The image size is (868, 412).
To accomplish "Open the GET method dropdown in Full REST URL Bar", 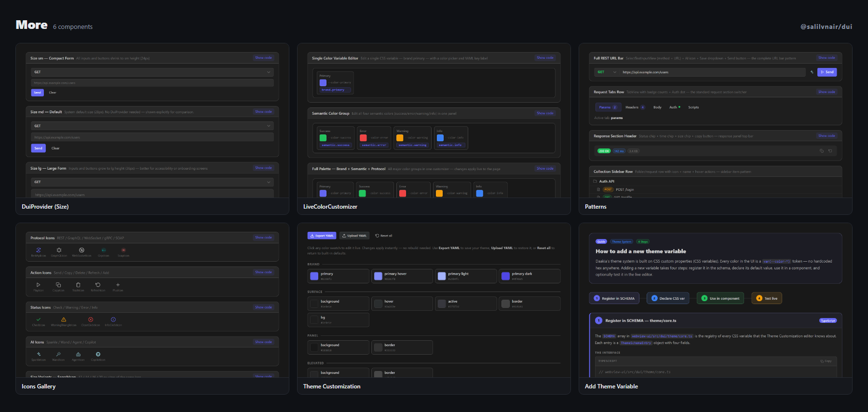I will pyautogui.click(x=607, y=72).
